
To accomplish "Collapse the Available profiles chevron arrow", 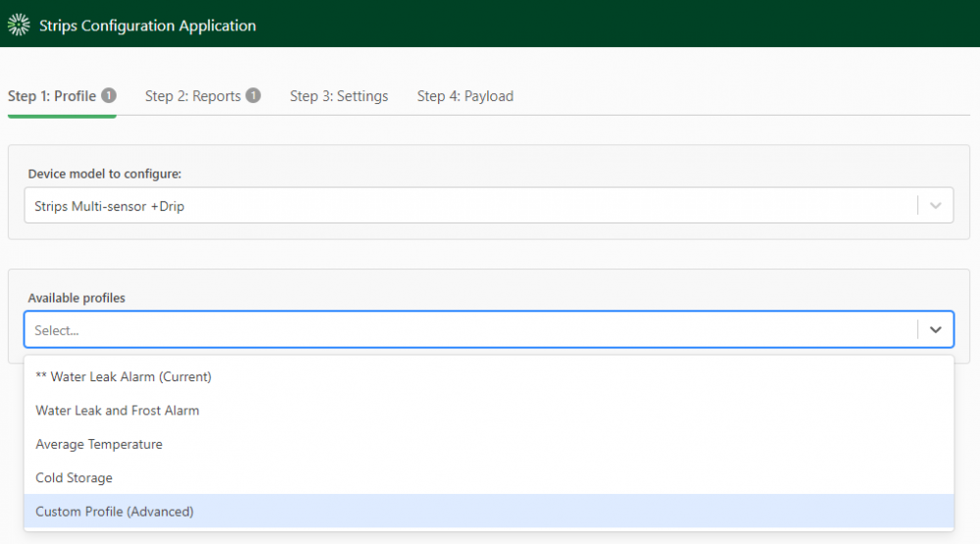I will 936,329.
